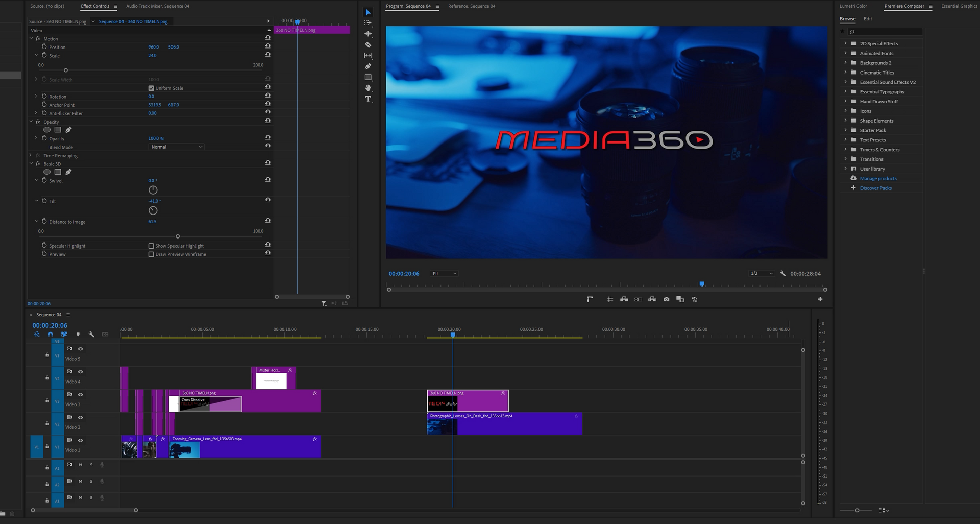
Task: Switch to the Lumetri Color tab
Action: [853, 6]
